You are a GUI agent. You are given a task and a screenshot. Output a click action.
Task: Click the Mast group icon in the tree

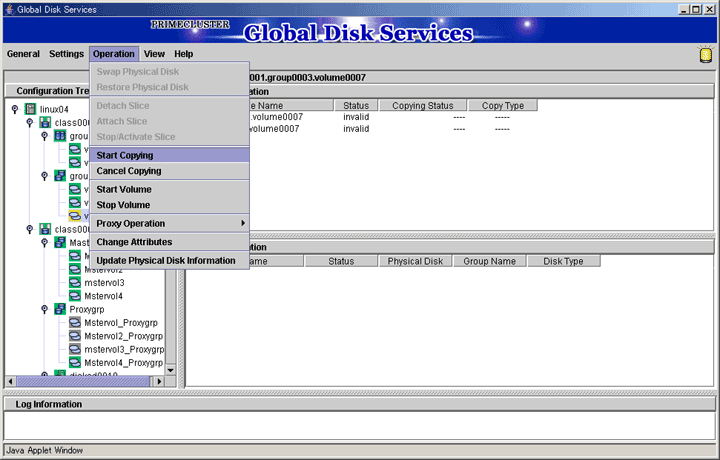tap(60, 242)
